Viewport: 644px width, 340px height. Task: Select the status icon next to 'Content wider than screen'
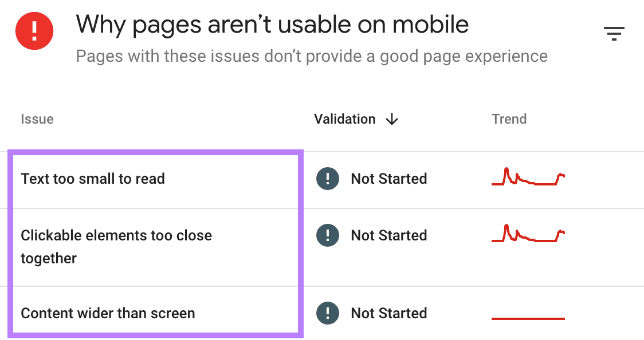click(327, 313)
